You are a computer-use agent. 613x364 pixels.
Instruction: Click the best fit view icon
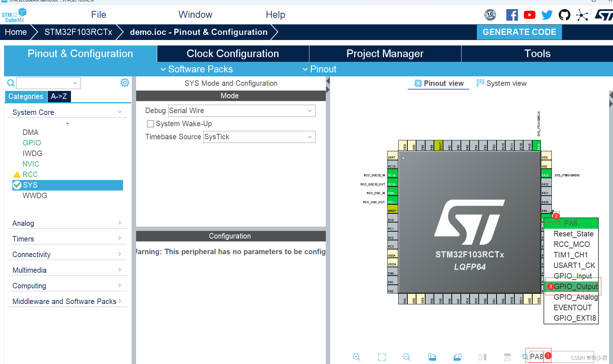pos(381,357)
